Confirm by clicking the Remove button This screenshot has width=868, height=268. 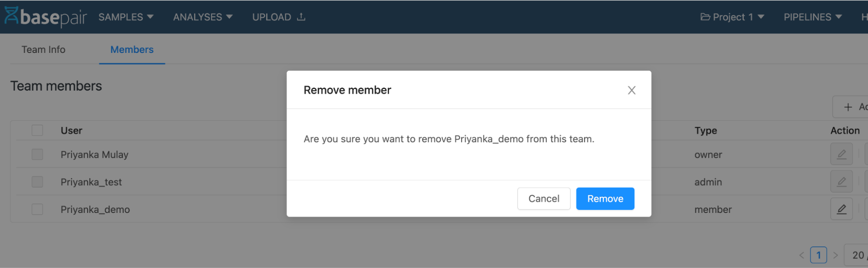pos(605,199)
